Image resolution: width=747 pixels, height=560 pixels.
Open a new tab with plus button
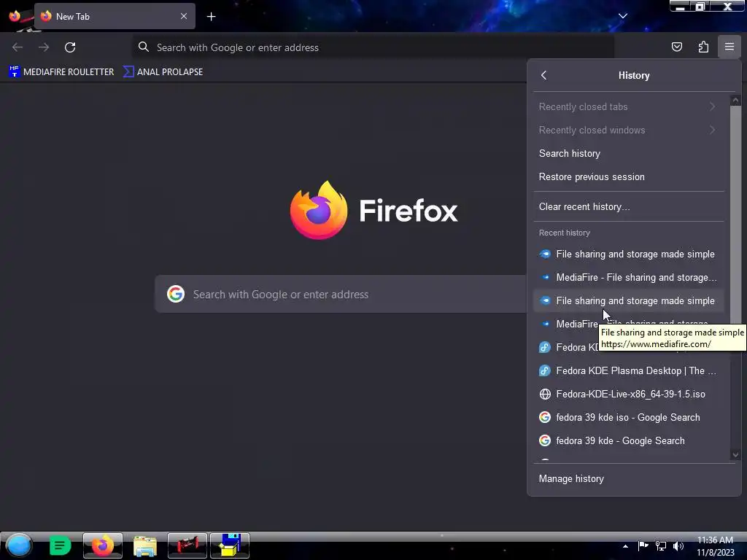click(x=211, y=17)
